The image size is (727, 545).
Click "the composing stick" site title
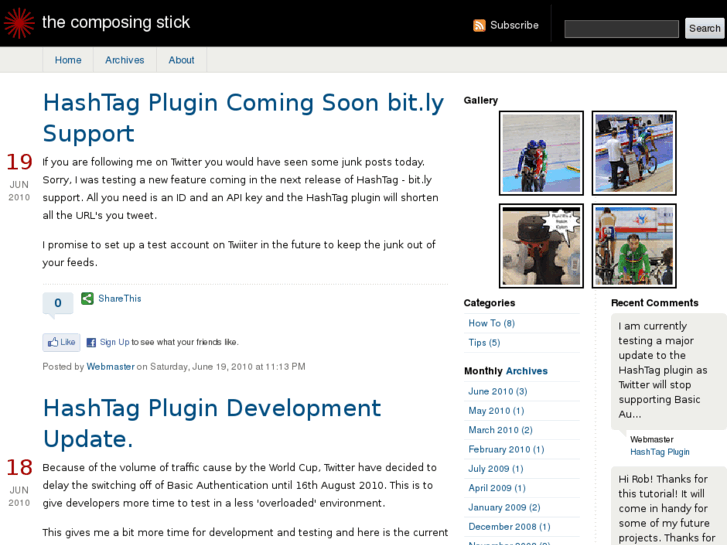coord(116,22)
